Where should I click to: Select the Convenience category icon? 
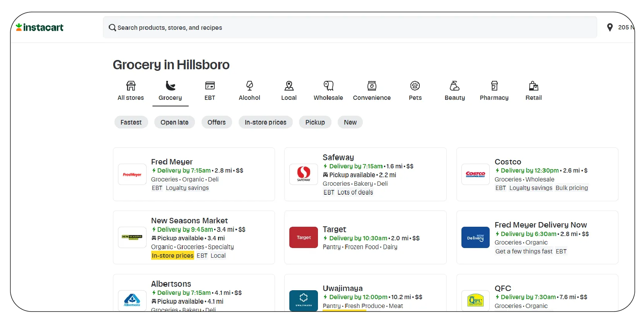tap(372, 86)
